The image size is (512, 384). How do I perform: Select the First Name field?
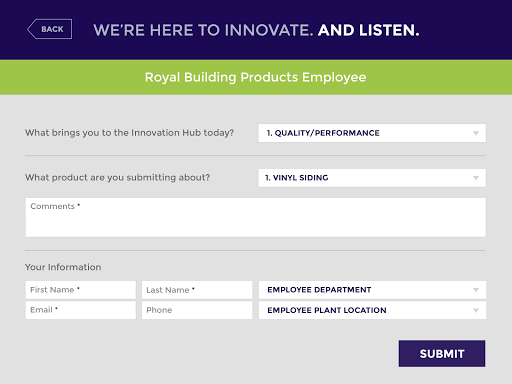tap(81, 290)
